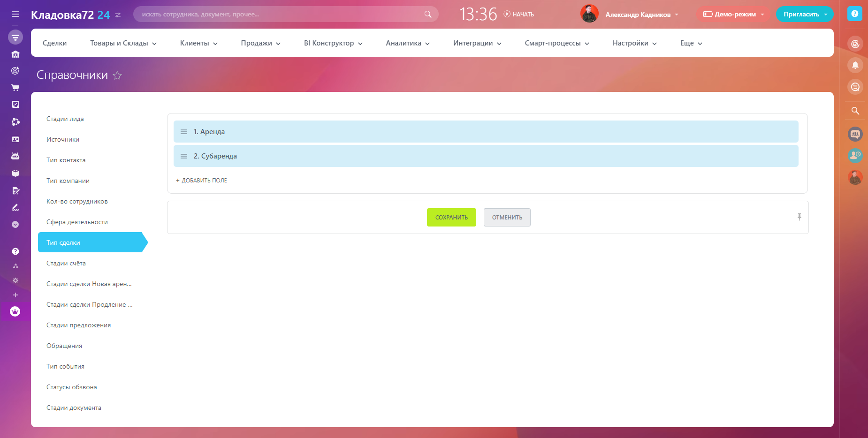Open the gear settings icon in left sidebar
The image size is (868, 438).
click(15, 280)
